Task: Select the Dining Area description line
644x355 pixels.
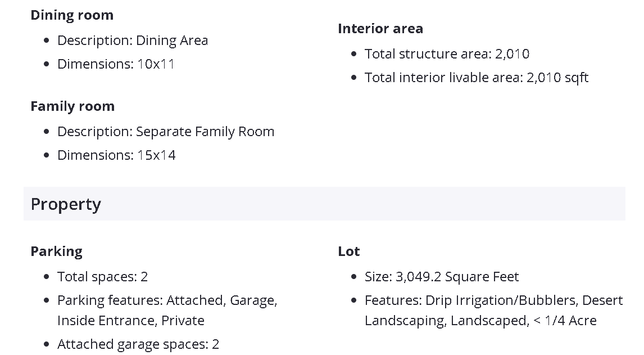Action: pyautogui.click(x=133, y=41)
